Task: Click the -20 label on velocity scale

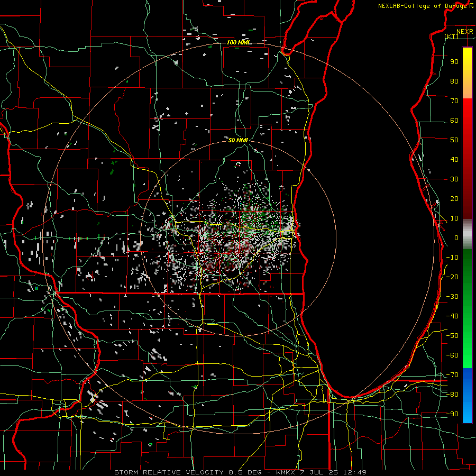Action: point(452,277)
